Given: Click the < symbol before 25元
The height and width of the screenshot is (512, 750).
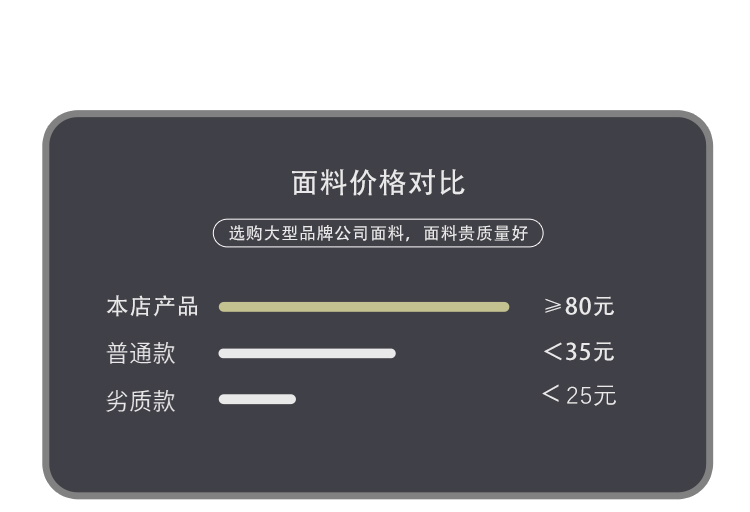Looking at the screenshot, I should pos(551,394).
